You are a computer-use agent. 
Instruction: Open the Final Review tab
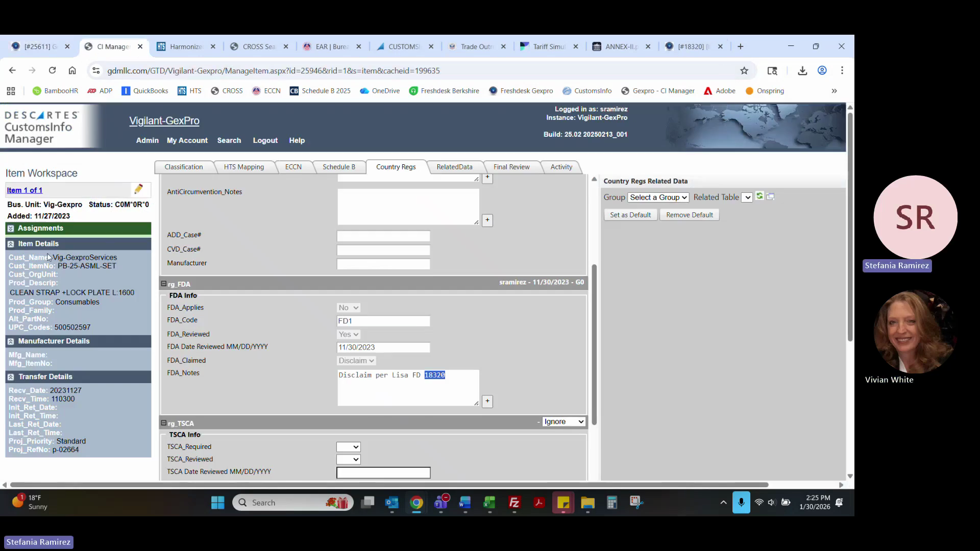tap(511, 167)
